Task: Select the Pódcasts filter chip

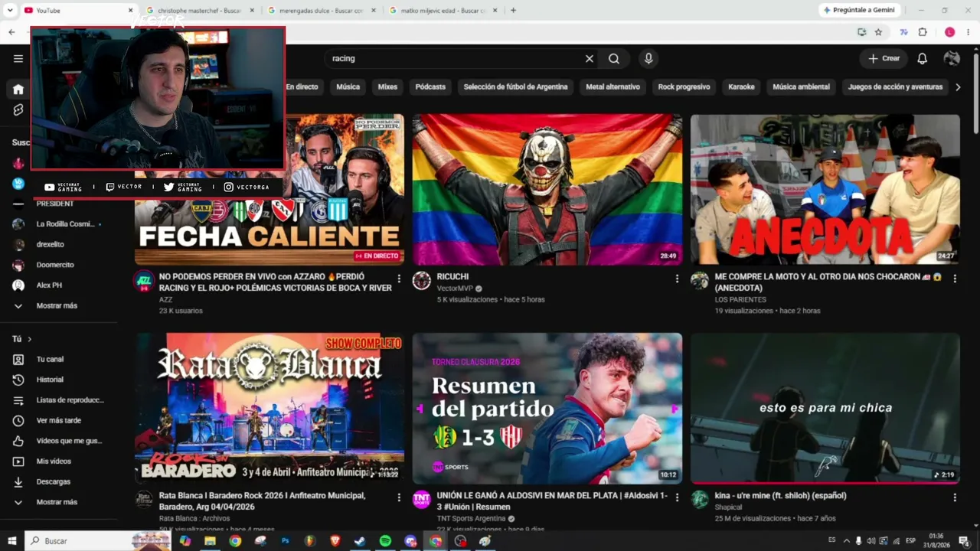Action: pyautogui.click(x=430, y=87)
